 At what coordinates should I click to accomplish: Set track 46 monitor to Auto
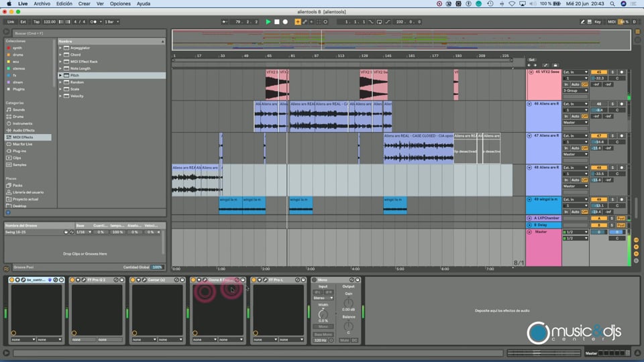coord(575,116)
